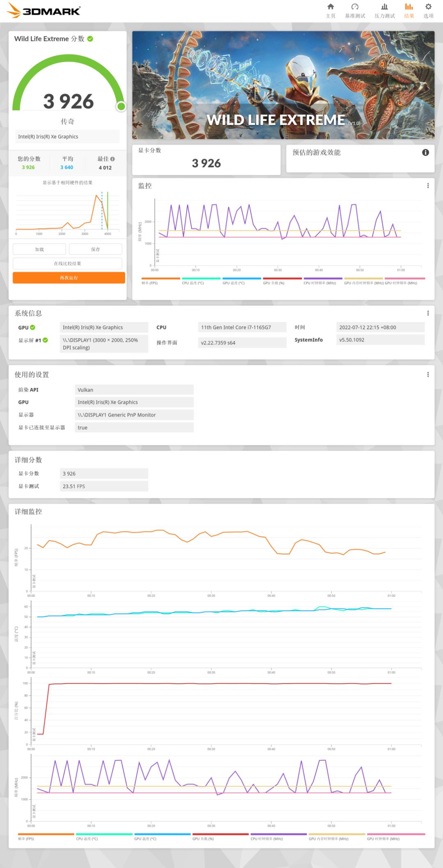Open the settings used (使用的设置) three-dot menu
Image resolution: width=443 pixels, height=868 pixels.
428,375
